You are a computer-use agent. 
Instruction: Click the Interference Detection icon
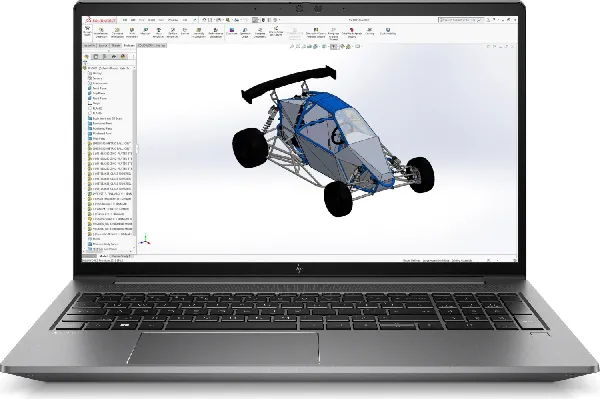[x=101, y=31]
